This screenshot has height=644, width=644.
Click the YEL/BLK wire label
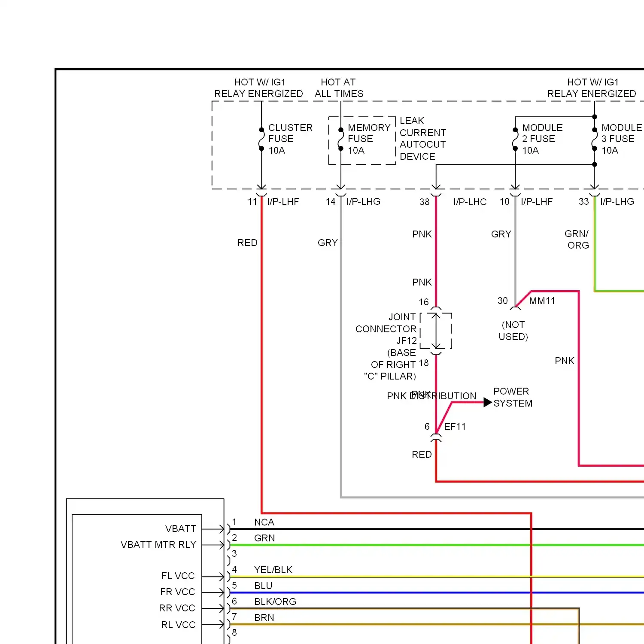273,570
